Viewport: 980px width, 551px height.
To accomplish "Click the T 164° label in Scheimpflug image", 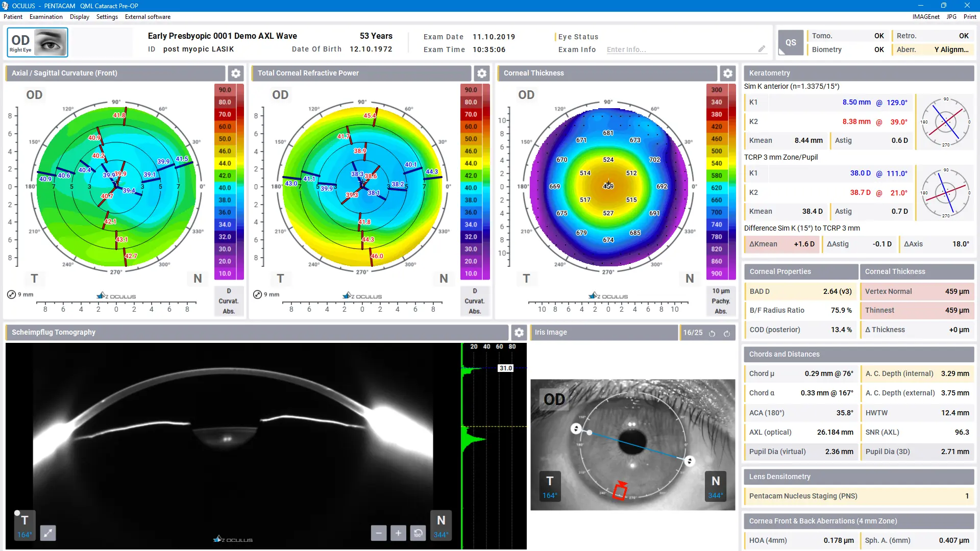I will click(x=24, y=525).
